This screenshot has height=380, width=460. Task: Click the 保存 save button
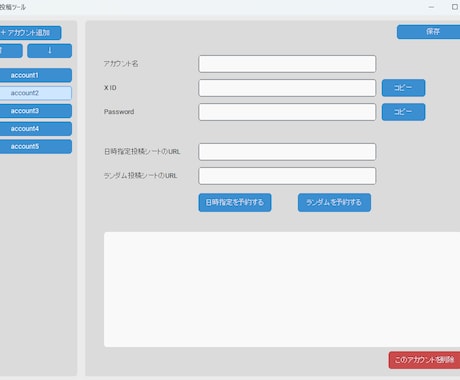click(x=429, y=32)
